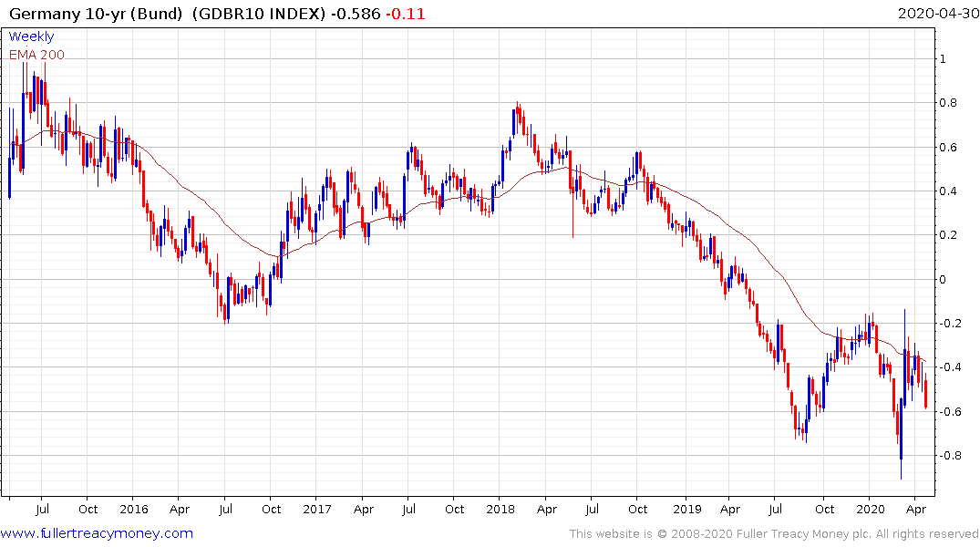Image resolution: width=980 pixels, height=547 pixels.
Task: Click the -0.8 level on price axis
Action: point(951,455)
